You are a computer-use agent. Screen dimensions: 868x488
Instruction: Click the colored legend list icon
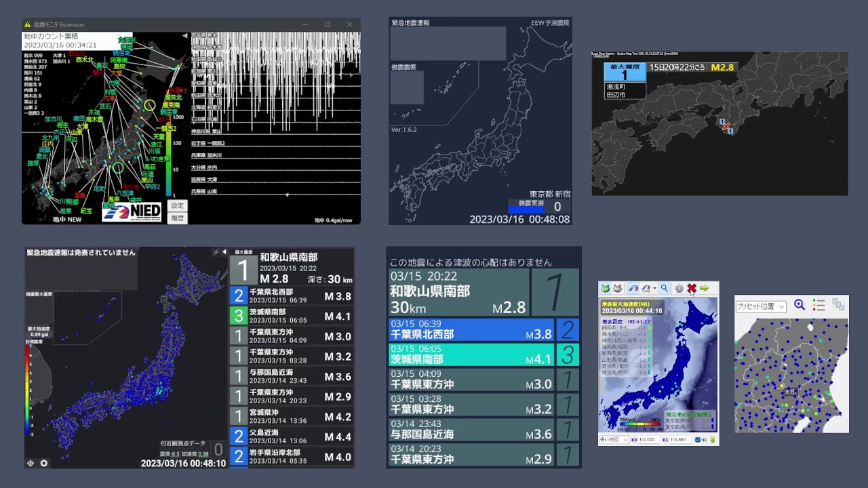coord(819,305)
